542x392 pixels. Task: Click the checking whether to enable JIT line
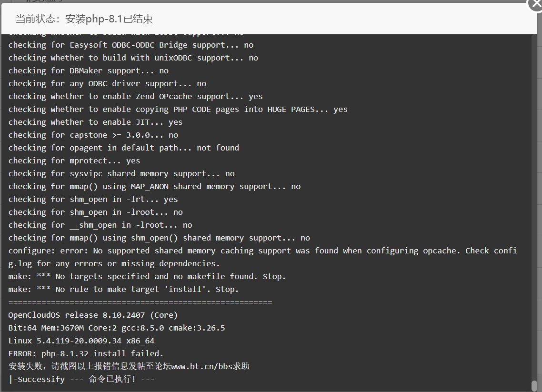(x=95, y=122)
